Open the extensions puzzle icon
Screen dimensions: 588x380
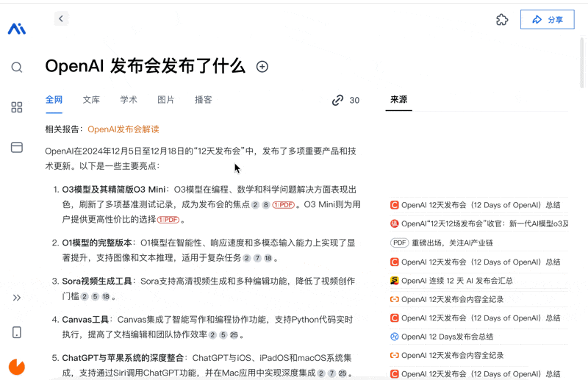click(502, 20)
